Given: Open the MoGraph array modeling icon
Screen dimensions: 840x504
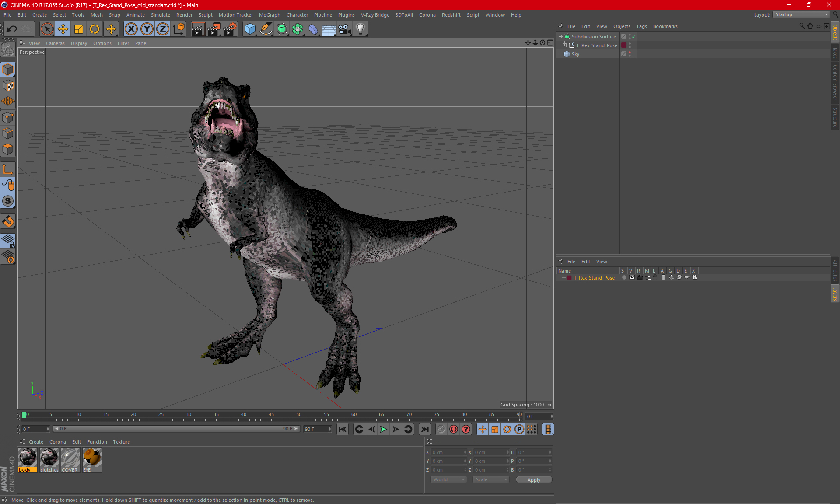Looking at the screenshot, I should point(297,29).
